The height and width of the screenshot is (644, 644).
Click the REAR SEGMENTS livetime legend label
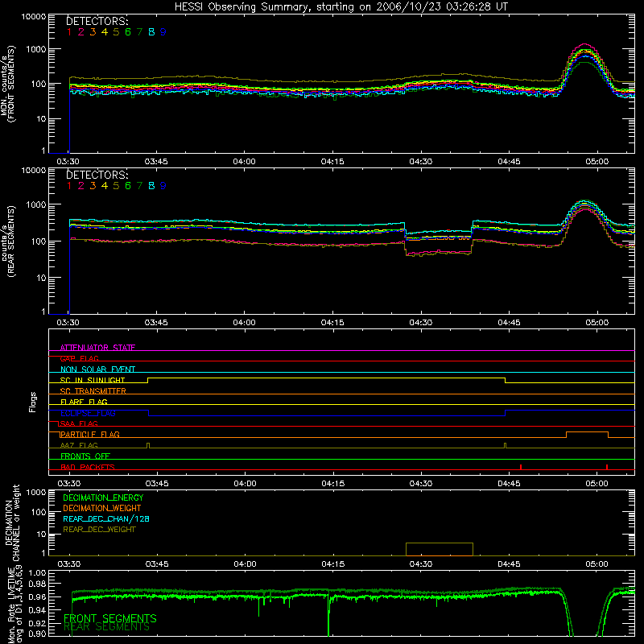coord(107,627)
